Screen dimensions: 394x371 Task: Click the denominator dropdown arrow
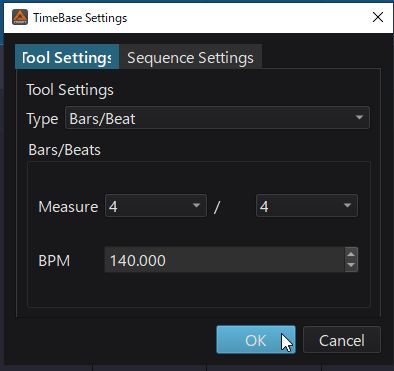click(x=347, y=206)
